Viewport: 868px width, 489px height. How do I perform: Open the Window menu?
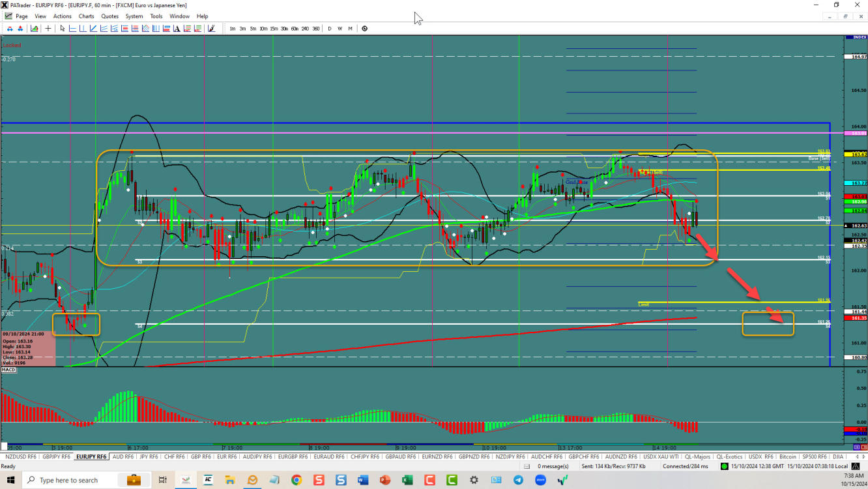click(x=180, y=16)
